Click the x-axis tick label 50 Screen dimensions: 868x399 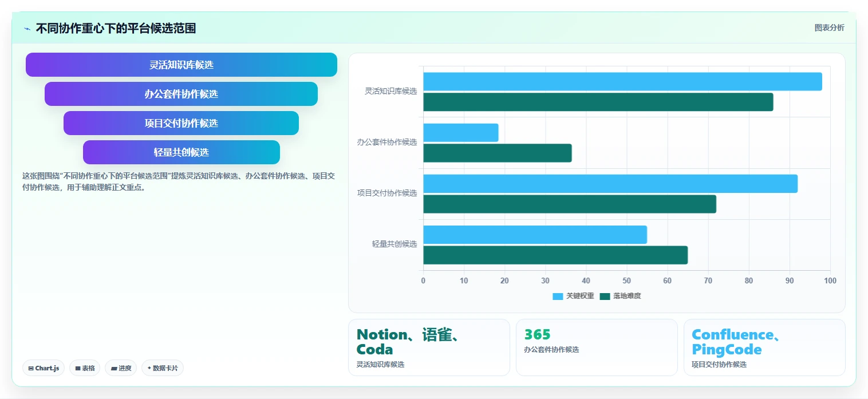tap(626, 281)
